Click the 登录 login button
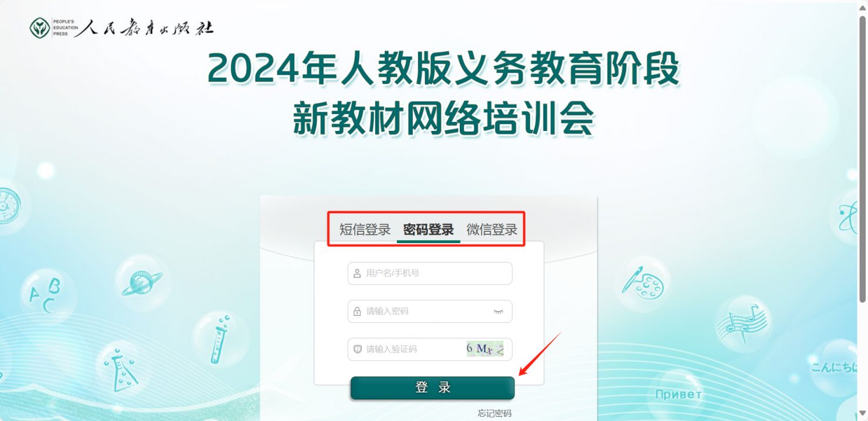Screen dimensions: 868x421 point(433,388)
